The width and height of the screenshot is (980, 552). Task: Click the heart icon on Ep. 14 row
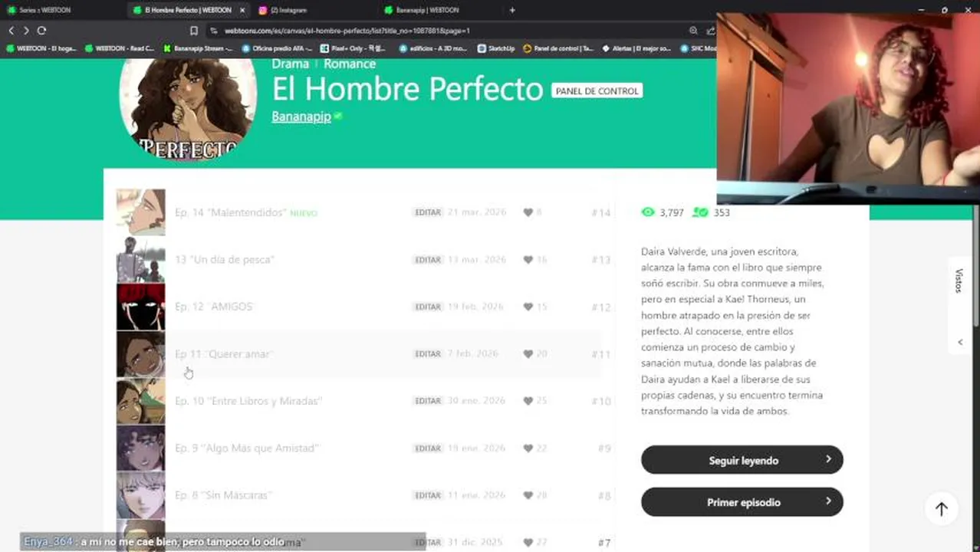(x=528, y=212)
